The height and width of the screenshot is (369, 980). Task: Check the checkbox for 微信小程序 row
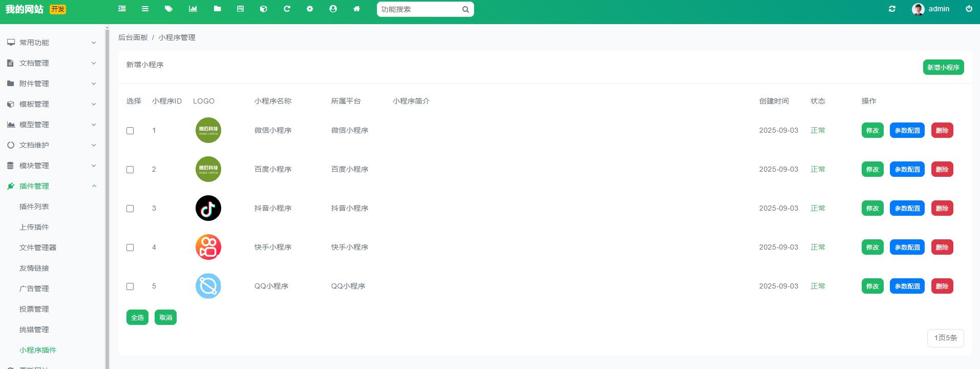pos(130,131)
